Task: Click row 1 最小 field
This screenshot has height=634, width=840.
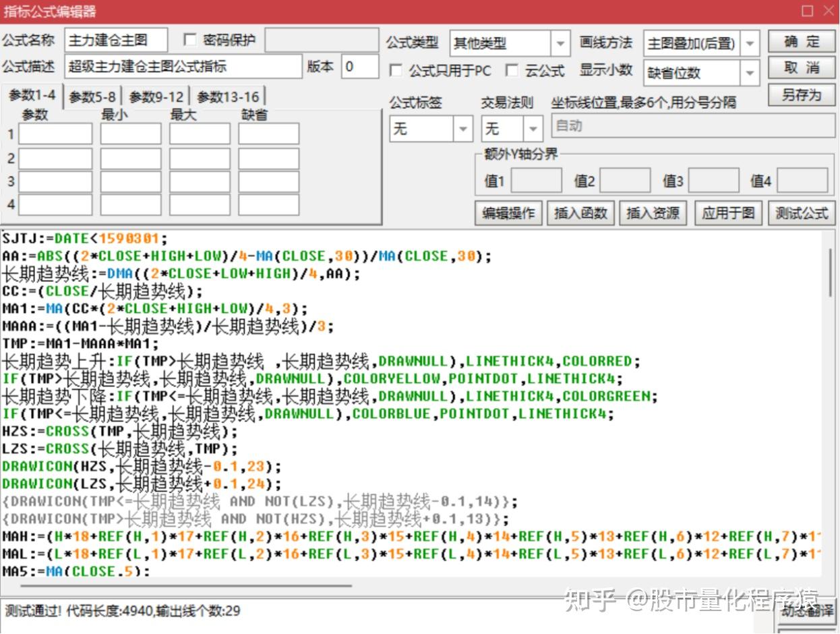Action: coord(131,134)
